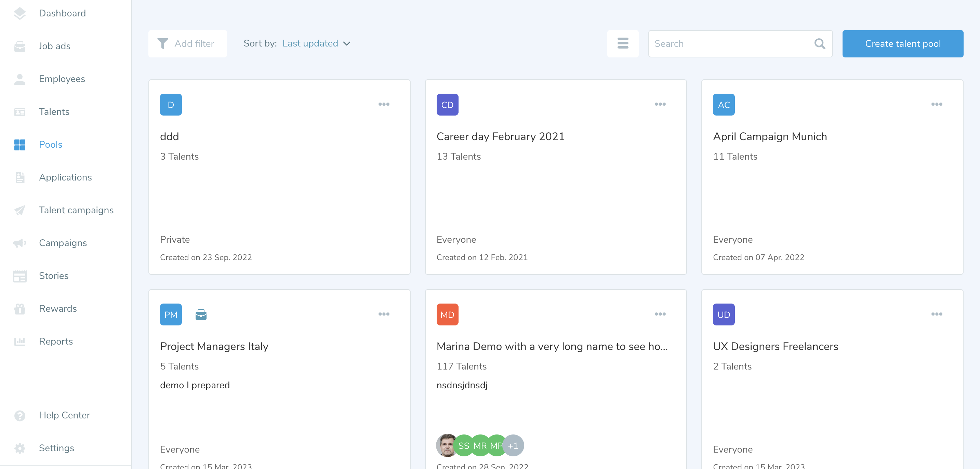980x469 pixels.
Task: Click the +1 more members avatar
Action: [x=513, y=445]
